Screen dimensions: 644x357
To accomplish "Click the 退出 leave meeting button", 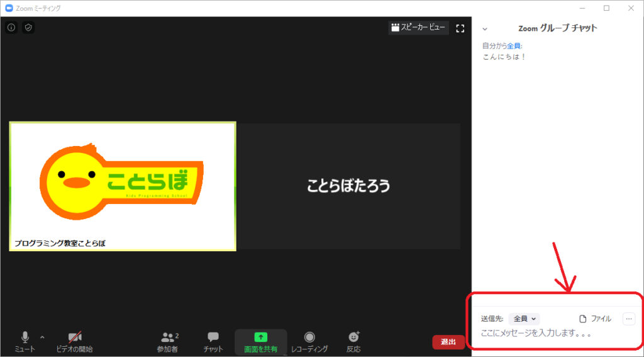I will [x=448, y=342].
